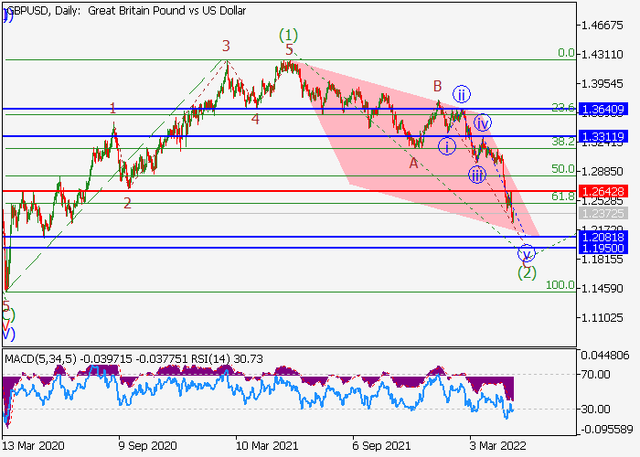Image resolution: width=640 pixels, height=457 pixels.
Task: Click the circled blue wave iii marker
Action: (x=477, y=175)
